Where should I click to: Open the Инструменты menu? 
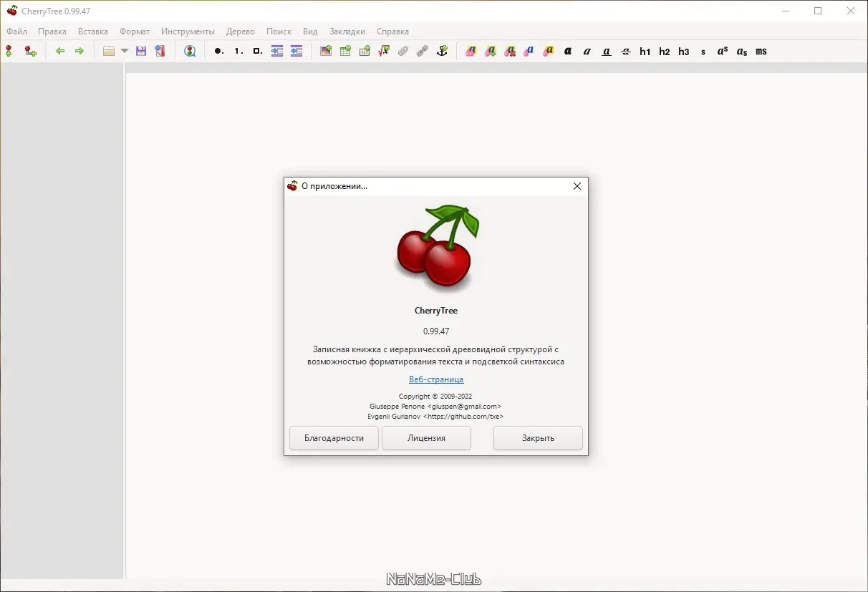(188, 31)
